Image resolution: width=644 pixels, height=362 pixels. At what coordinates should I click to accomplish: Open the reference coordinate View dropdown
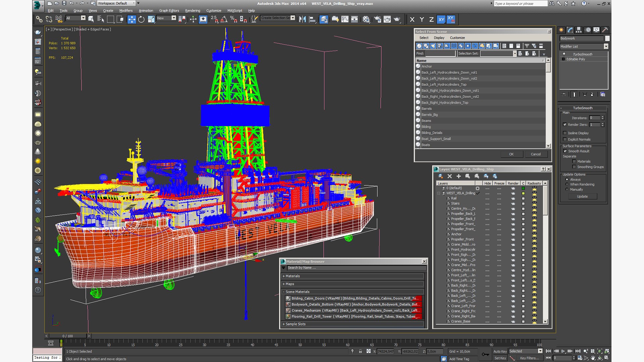coord(166,18)
